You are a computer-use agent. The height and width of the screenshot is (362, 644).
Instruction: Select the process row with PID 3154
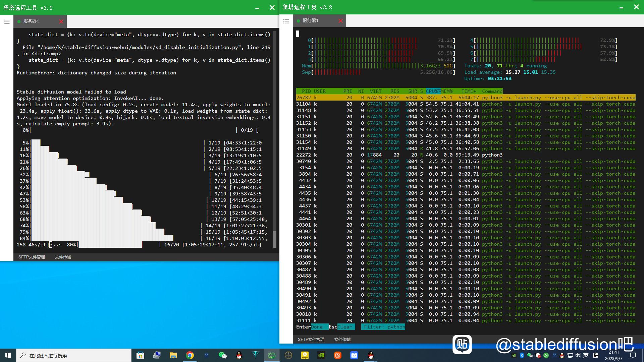pyautogui.click(x=466, y=168)
